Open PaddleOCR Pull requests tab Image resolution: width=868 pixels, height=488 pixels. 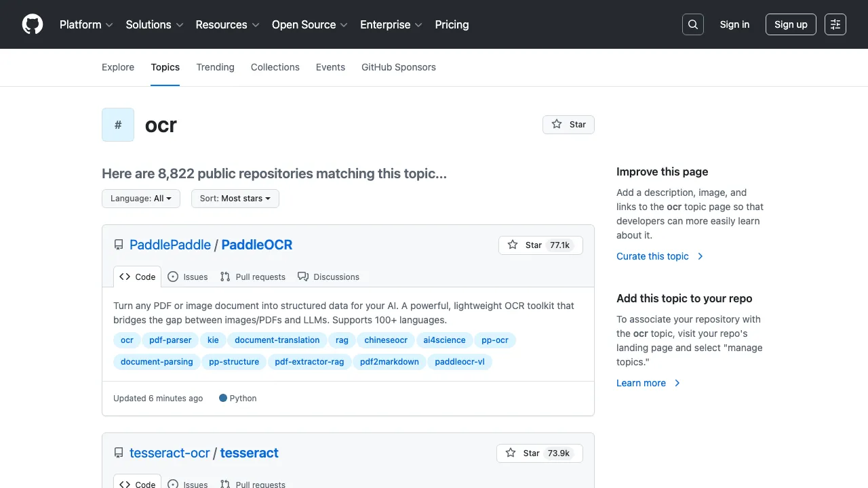click(x=253, y=277)
